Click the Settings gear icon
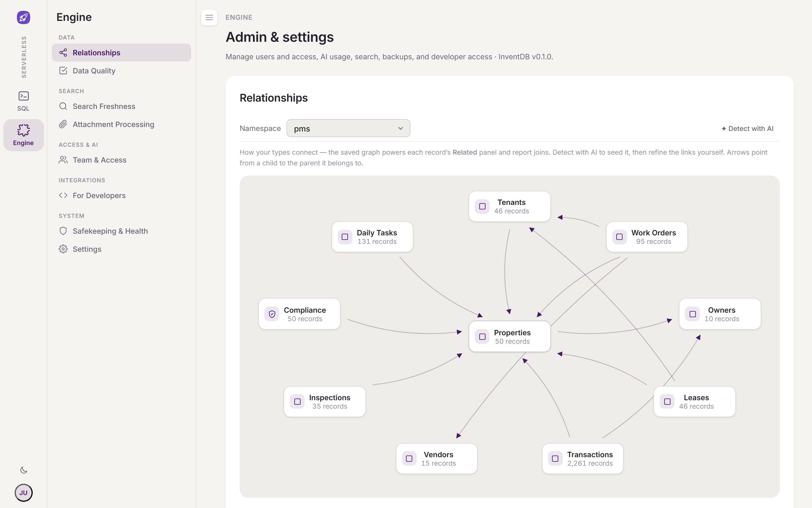The image size is (812, 508). (63, 249)
